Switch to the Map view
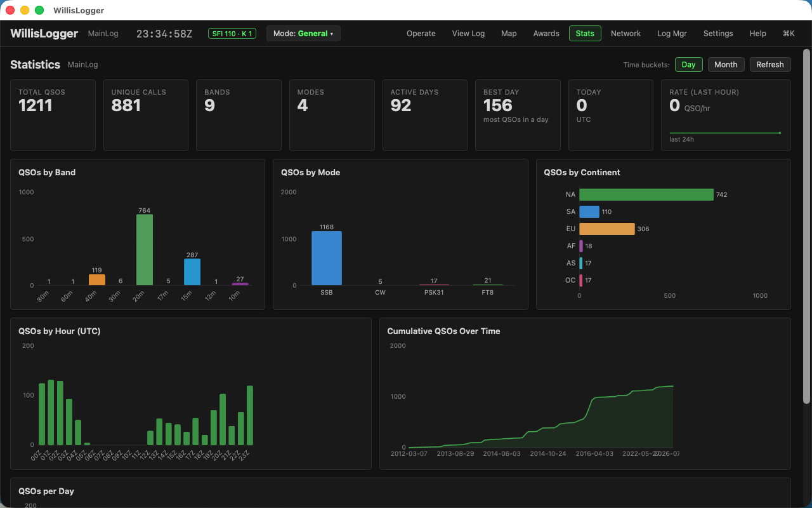Image resolution: width=812 pixels, height=508 pixels. coord(509,34)
